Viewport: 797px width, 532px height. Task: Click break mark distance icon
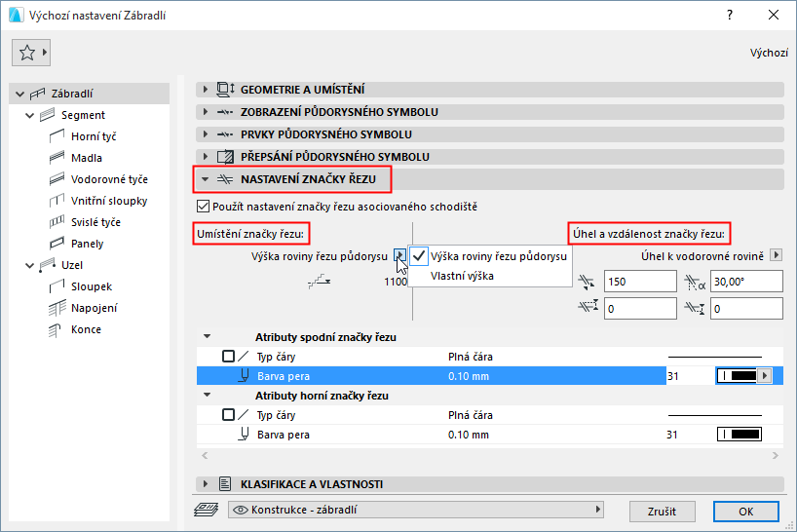click(587, 282)
